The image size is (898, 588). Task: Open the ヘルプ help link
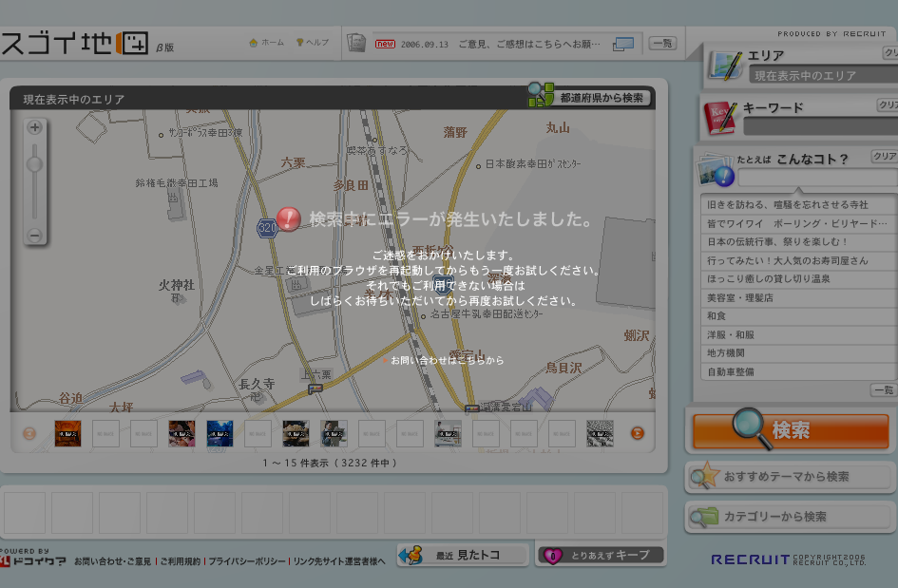(313, 43)
